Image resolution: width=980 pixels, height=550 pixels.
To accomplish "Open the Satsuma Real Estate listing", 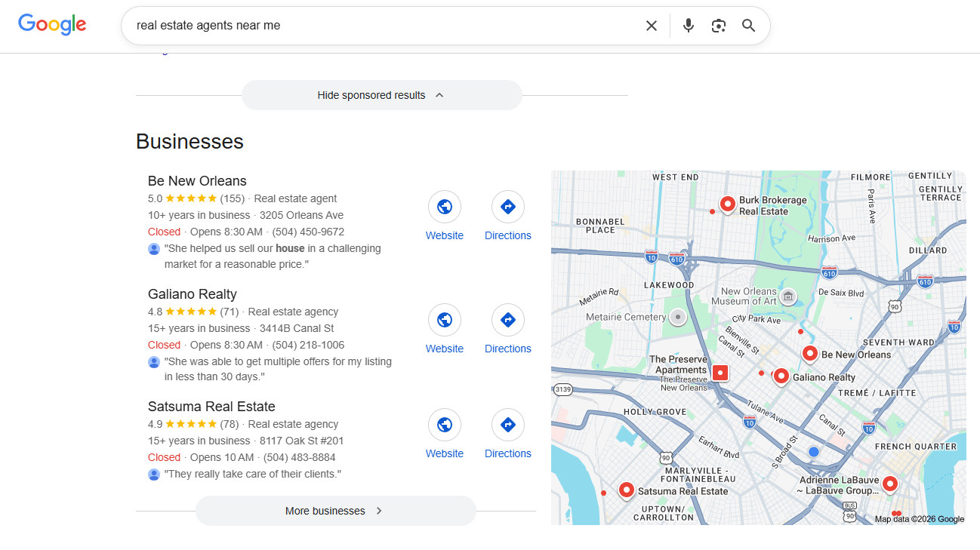I will click(211, 407).
